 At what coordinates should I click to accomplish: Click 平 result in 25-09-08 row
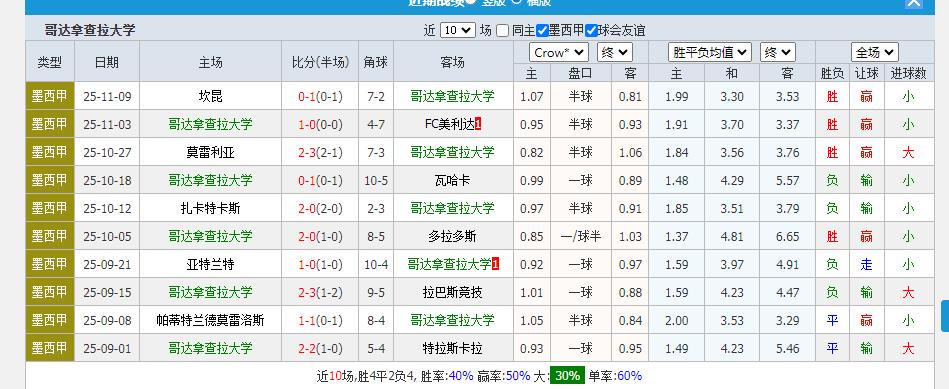(832, 320)
